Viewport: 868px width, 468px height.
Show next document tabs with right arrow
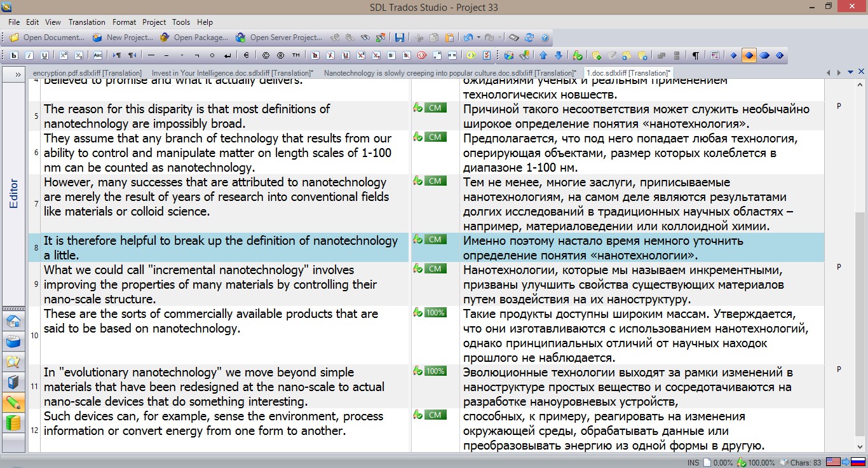coord(839,72)
